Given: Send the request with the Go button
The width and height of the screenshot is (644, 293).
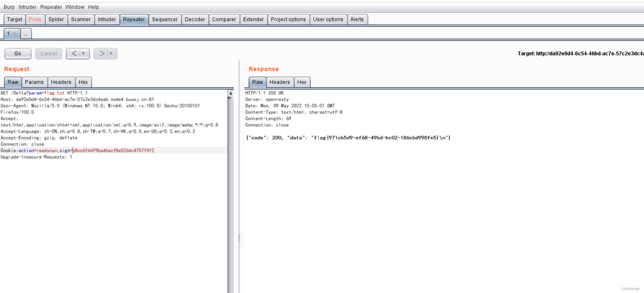Looking at the screenshot, I should point(18,53).
